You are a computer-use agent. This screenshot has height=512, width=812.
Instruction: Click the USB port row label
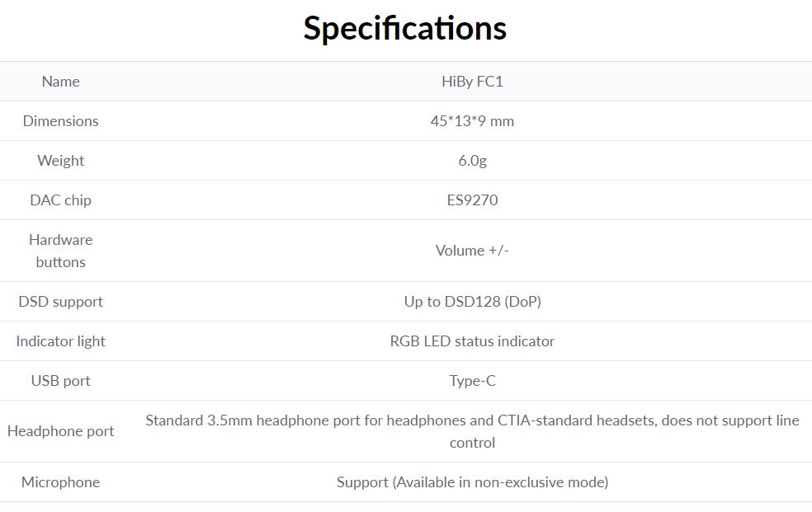pyautogui.click(x=60, y=381)
